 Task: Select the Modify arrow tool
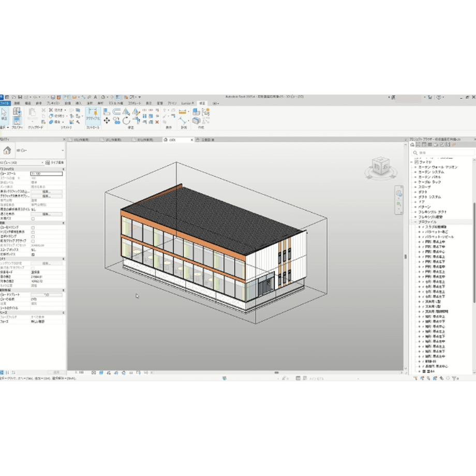tap(4, 114)
